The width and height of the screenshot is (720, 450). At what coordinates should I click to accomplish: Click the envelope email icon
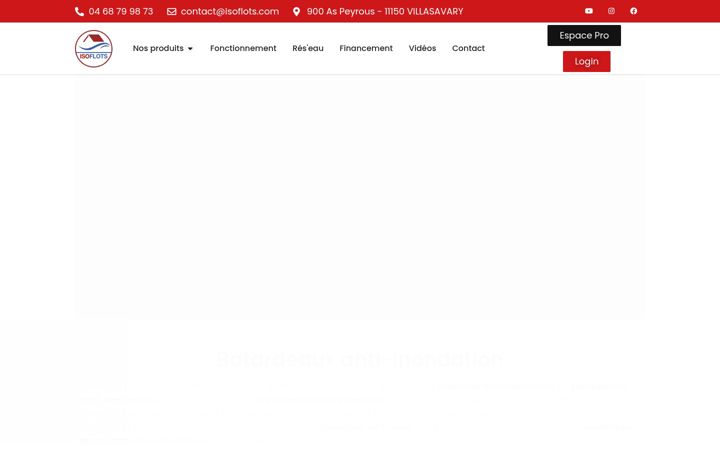(171, 11)
